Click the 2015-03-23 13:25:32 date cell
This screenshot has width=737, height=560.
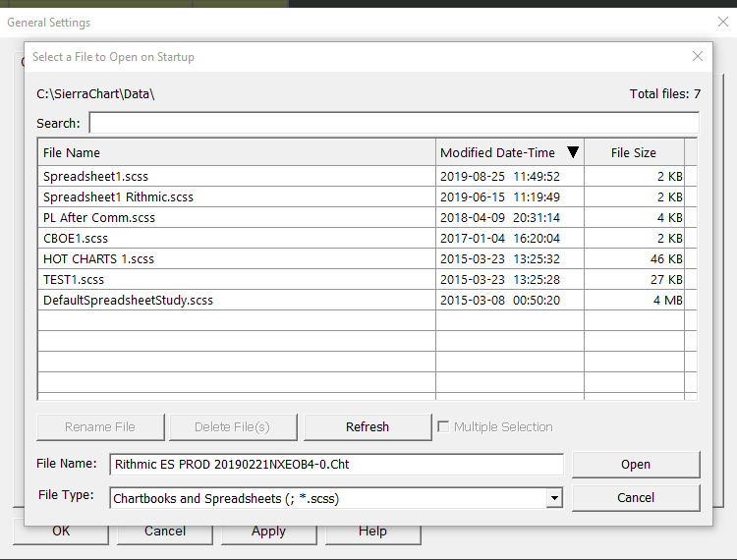[x=509, y=258]
